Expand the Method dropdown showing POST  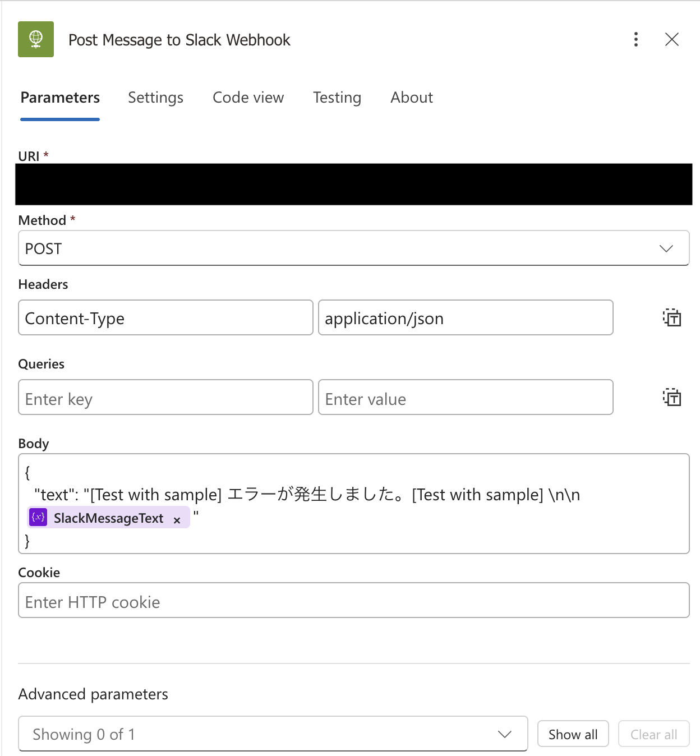353,248
